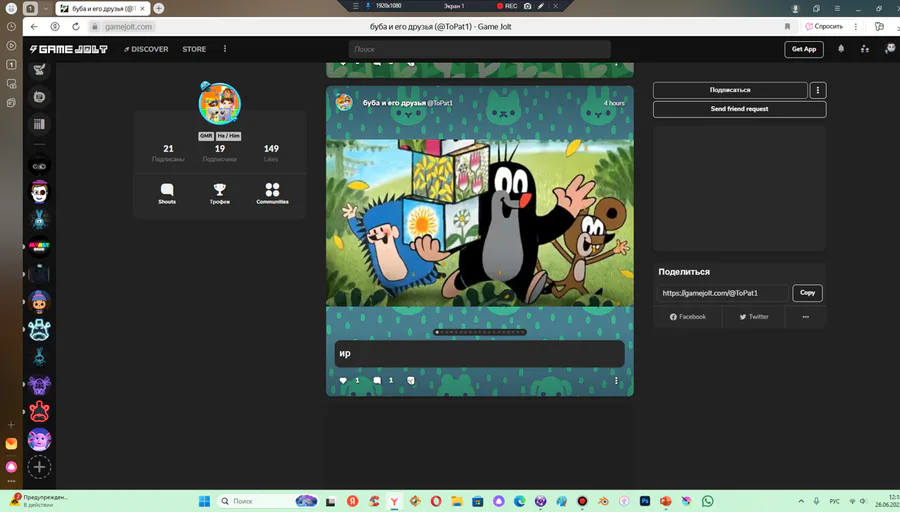Open the purple bull community in sidebar
Image resolution: width=900 pixels, height=512 pixels.
pos(39,385)
